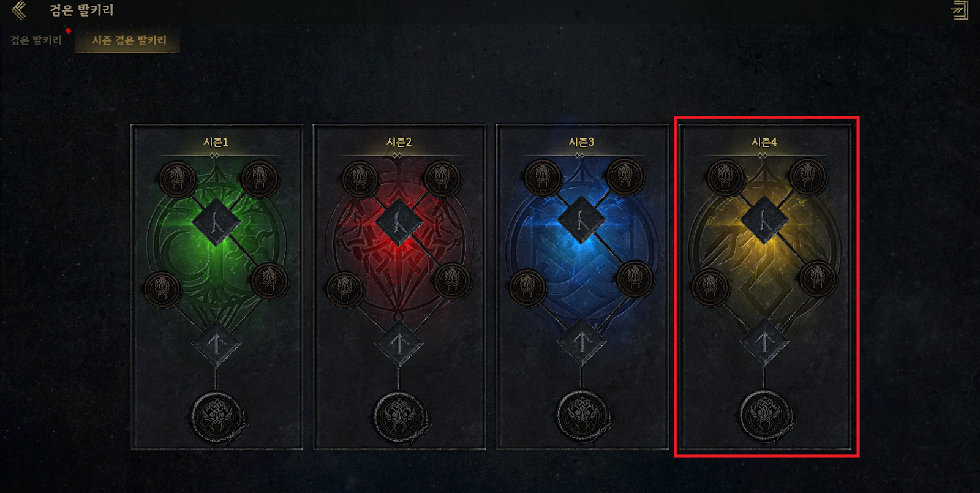This screenshot has width=980, height=493.
Task: Select the 시즌 검은 발키리 tab
Action: (x=128, y=40)
